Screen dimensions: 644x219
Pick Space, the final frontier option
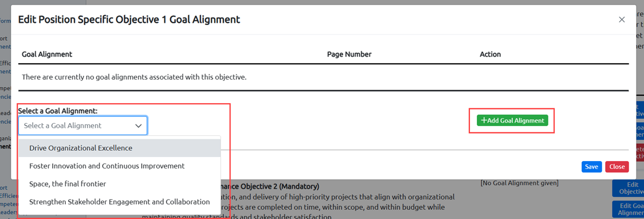120,184
